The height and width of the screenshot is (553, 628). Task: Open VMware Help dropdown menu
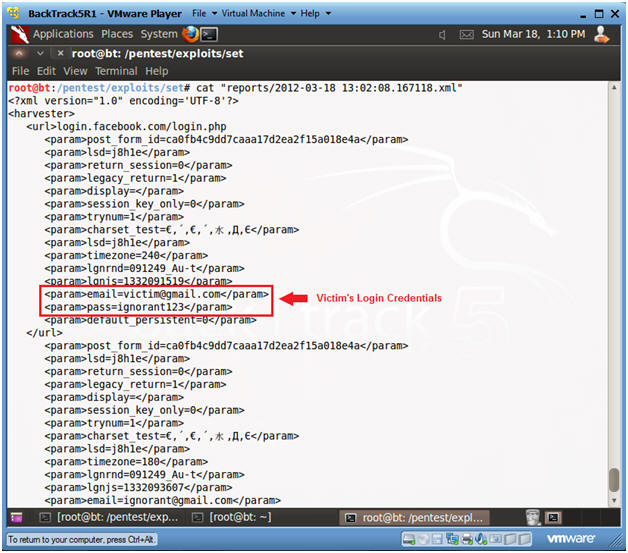(x=316, y=14)
